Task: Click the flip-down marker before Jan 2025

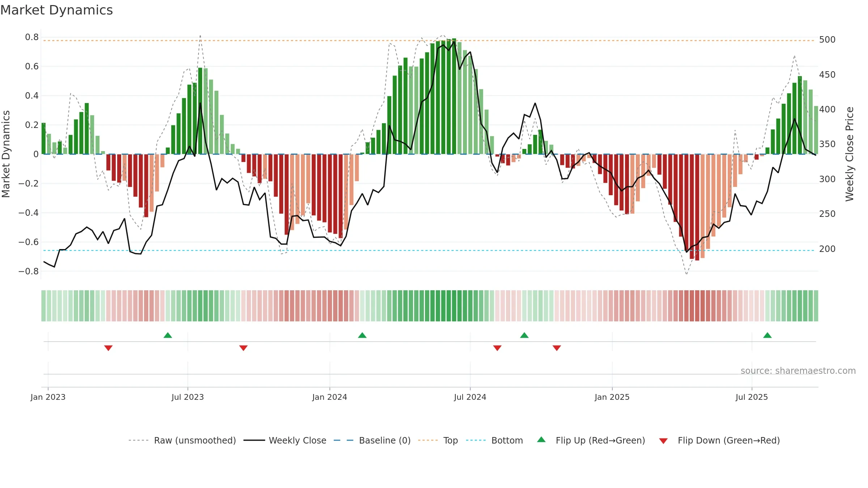Action: click(557, 348)
